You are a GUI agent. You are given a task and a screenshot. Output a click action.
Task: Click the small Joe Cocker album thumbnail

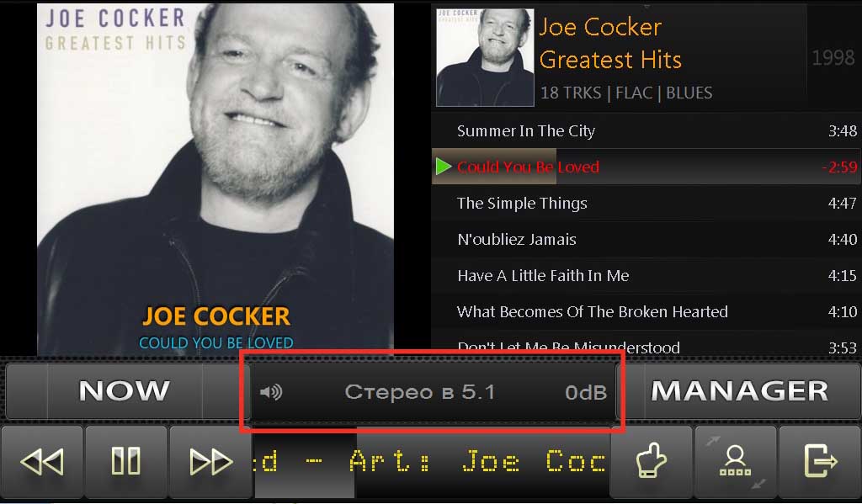(485, 57)
